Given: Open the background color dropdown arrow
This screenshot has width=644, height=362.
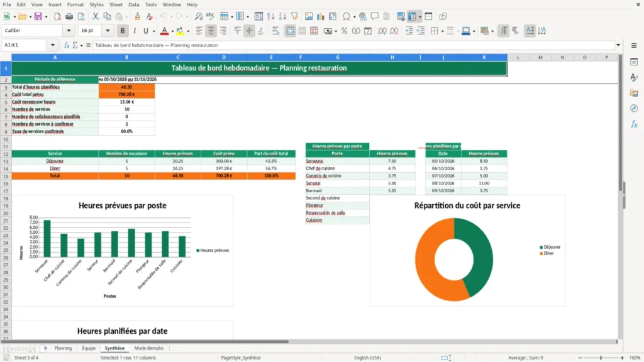Looking at the screenshot, I should [474, 31].
